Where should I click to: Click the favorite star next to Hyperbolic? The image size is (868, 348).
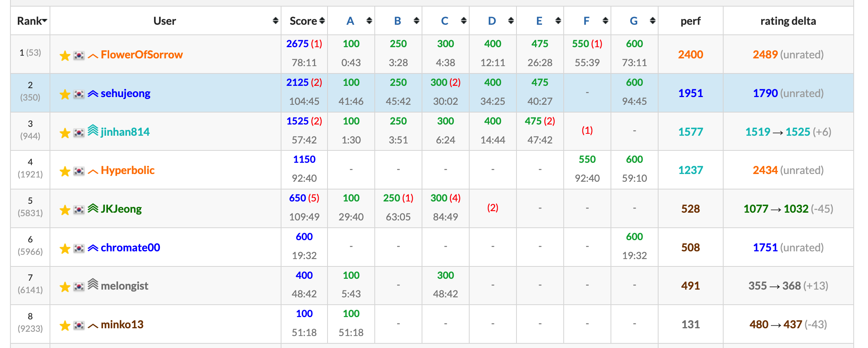point(65,171)
